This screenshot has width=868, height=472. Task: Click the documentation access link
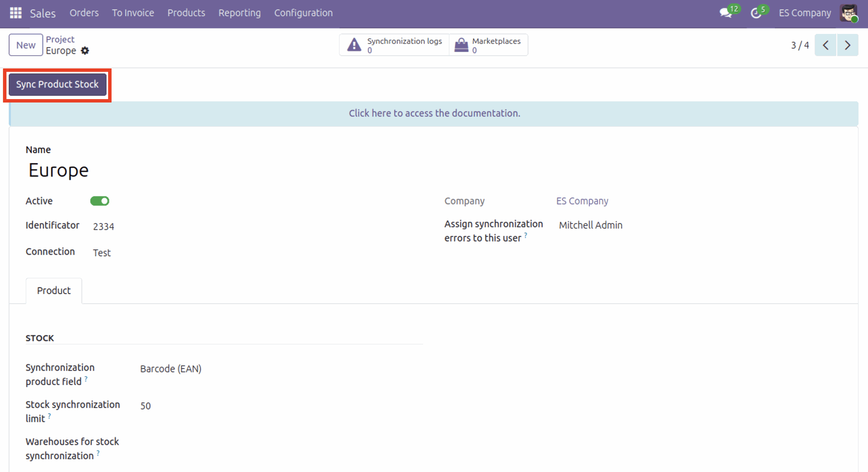click(x=434, y=114)
